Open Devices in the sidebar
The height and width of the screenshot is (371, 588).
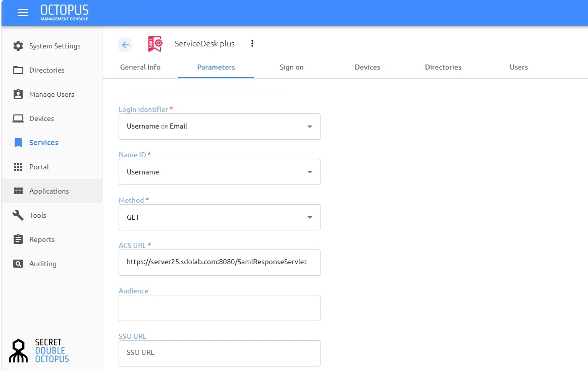52,118
